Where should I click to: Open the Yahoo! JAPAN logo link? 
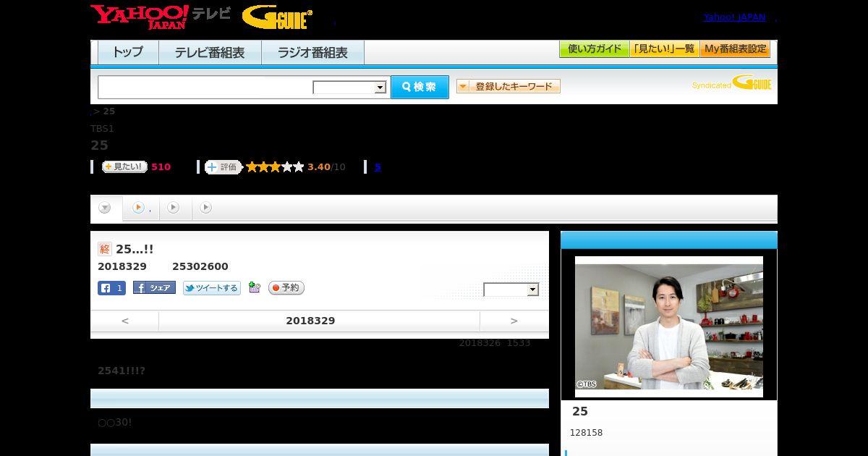tap(139, 17)
